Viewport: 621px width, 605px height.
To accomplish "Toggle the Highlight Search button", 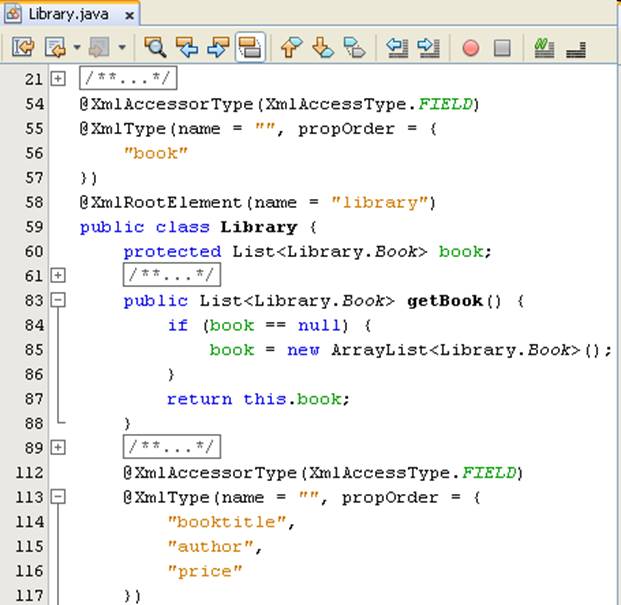I will pos(250,47).
